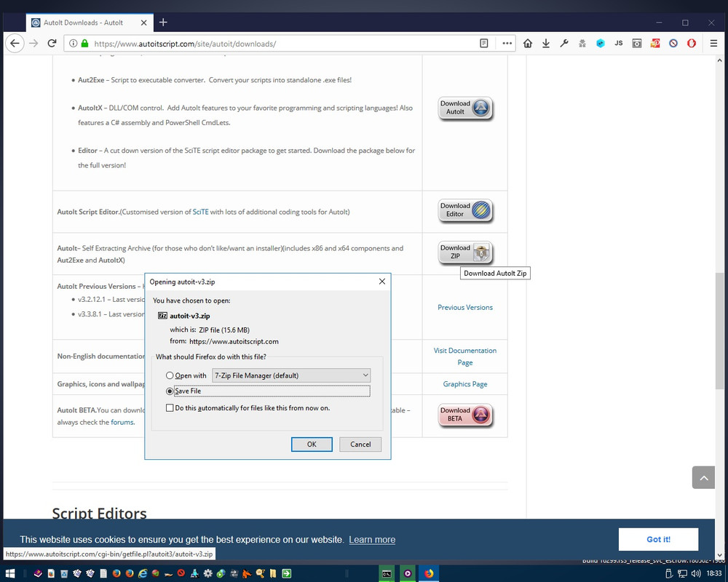Click the 'autoit-v3.zip' filename in dialog
Screen dimensions: 728x582
coord(189,316)
